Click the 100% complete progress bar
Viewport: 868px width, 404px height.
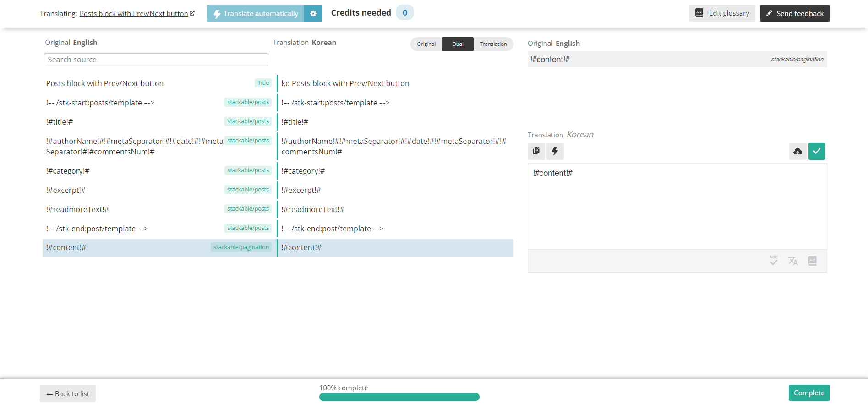[399, 397]
